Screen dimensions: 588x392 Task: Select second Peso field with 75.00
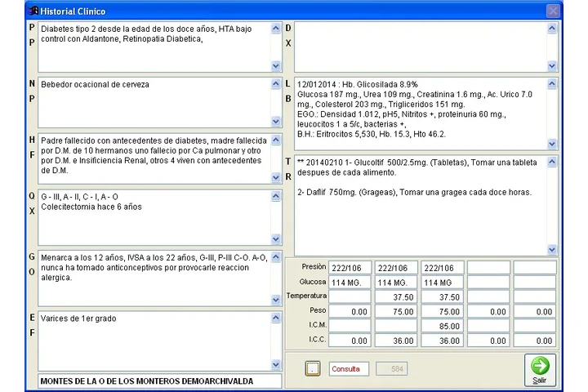coord(396,311)
